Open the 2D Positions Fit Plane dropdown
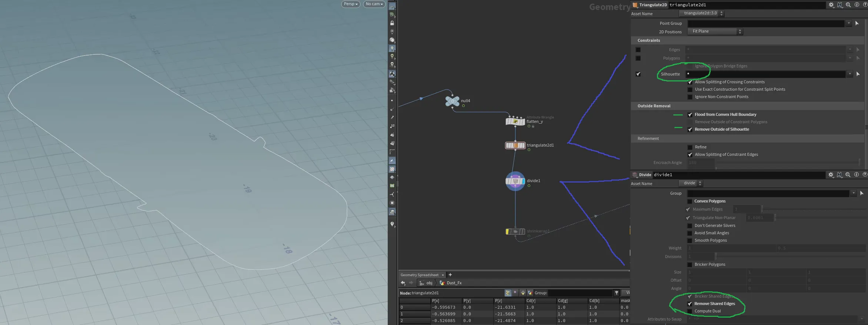Screen dimensions: 868x325 pyautogui.click(x=715, y=31)
